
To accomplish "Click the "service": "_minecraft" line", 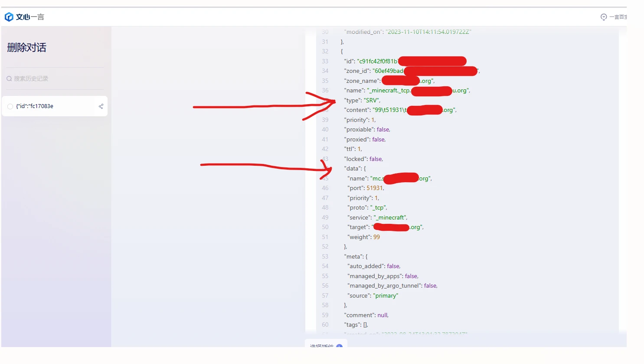I will point(377,217).
